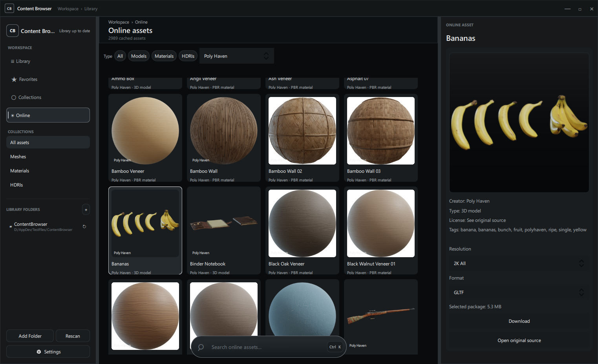The height and width of the screenshot is (364, 598).
Task: Open the Online workspace section
Action: coord(48,115)
